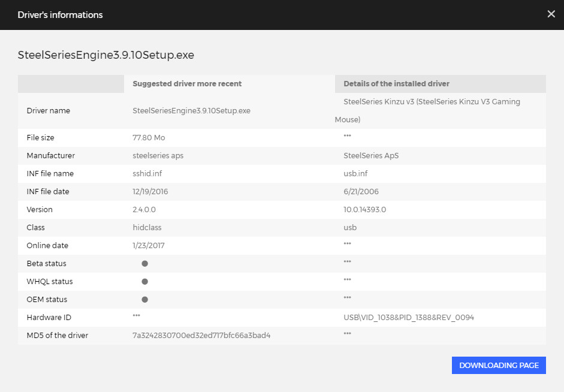Select the INF file date 12/19/2016
Viewport: 564px width, 392px height.
pos(150,192)
